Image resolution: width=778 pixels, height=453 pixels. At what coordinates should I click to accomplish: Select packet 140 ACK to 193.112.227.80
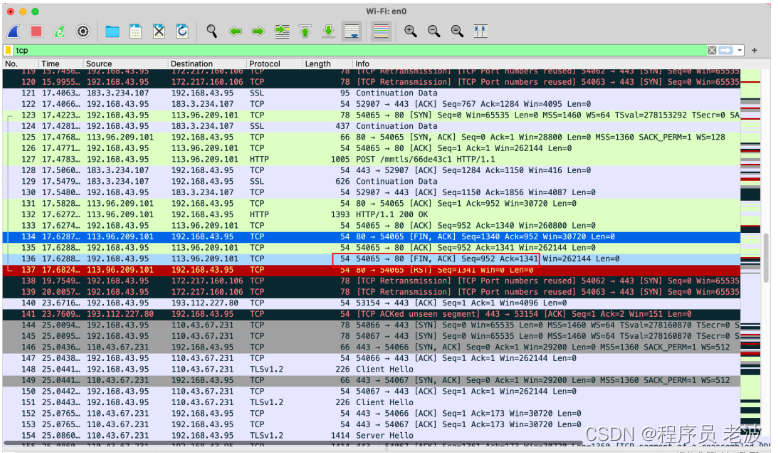tap(371, 303)
